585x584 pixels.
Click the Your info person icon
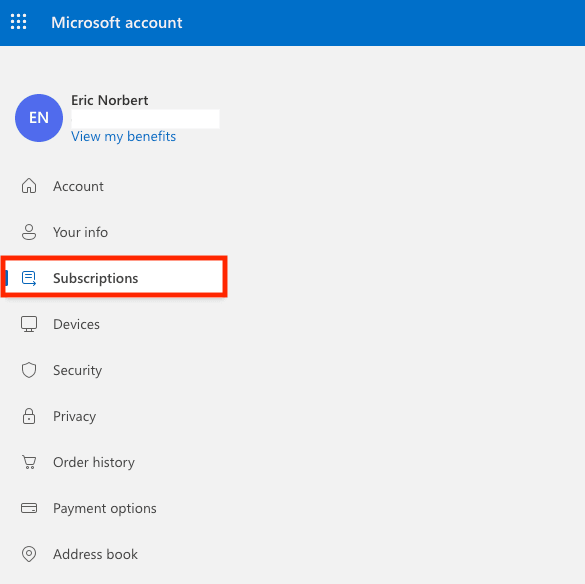[29, 232]
